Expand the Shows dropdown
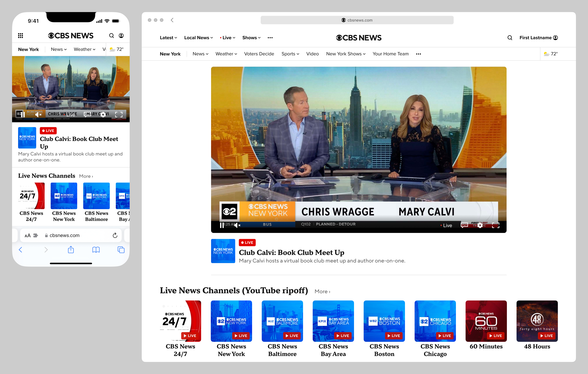588x374 pixels. [251, 37]
